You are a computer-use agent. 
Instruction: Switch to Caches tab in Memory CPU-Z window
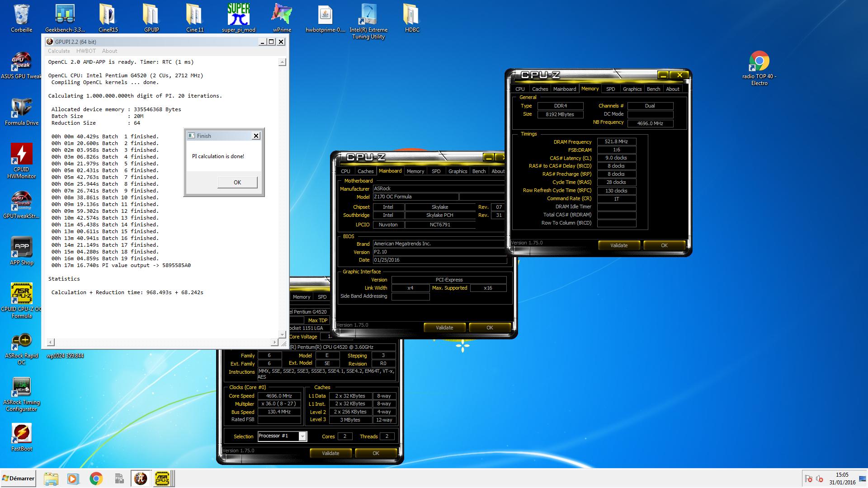tap(540, 89)
